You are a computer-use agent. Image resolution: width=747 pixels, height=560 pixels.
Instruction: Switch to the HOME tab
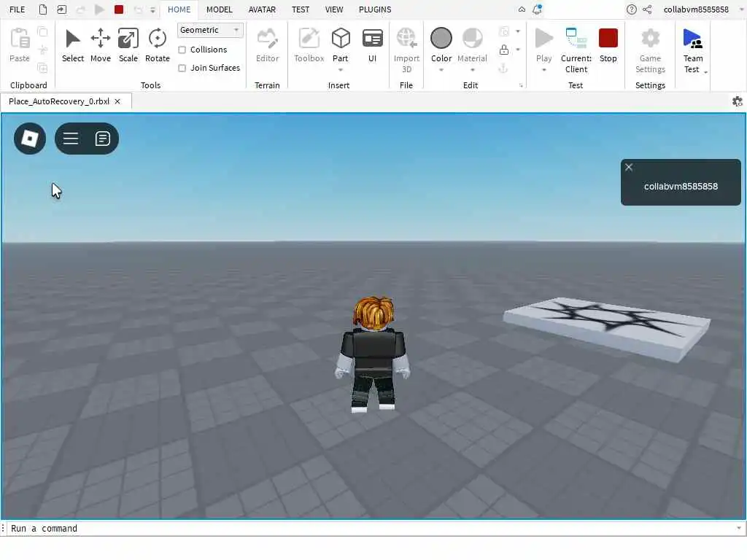click(x=179, y=9)
